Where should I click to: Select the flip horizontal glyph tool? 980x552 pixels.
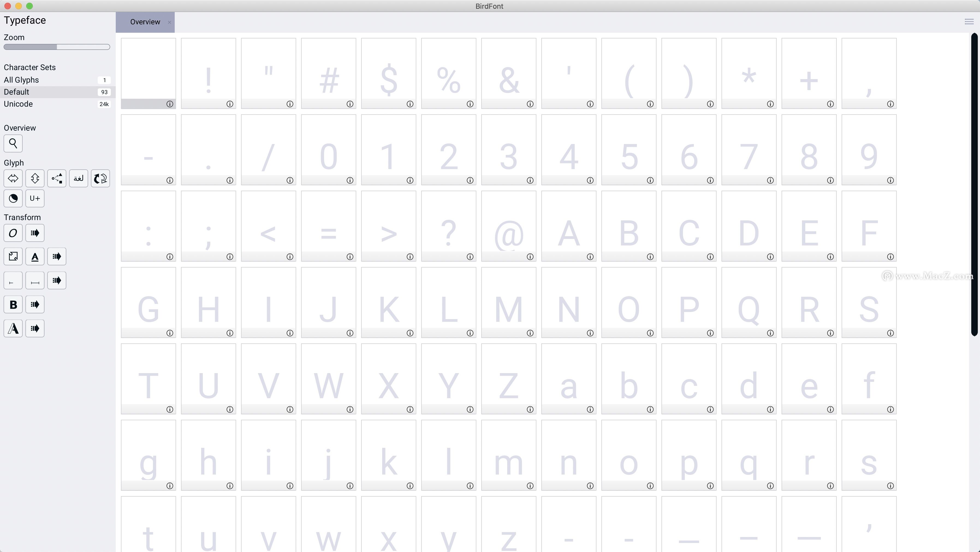13,178
